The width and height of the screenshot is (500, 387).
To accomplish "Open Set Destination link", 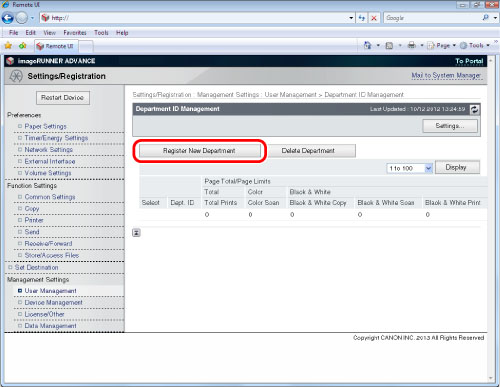I will click(36, 267).
